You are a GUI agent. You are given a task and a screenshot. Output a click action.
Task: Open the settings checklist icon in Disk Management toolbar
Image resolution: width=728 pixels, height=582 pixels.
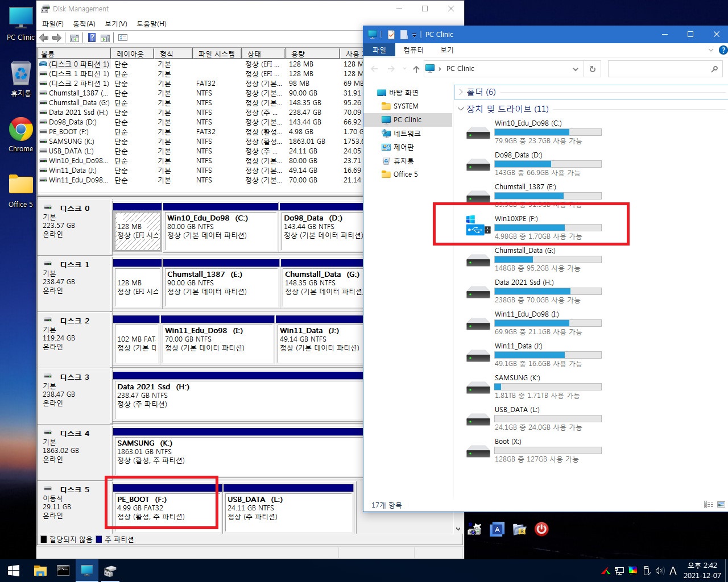click(123, 38)
